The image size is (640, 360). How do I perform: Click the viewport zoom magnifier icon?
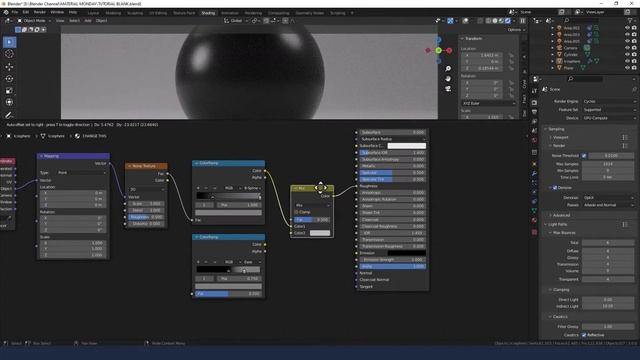point(448,69)
